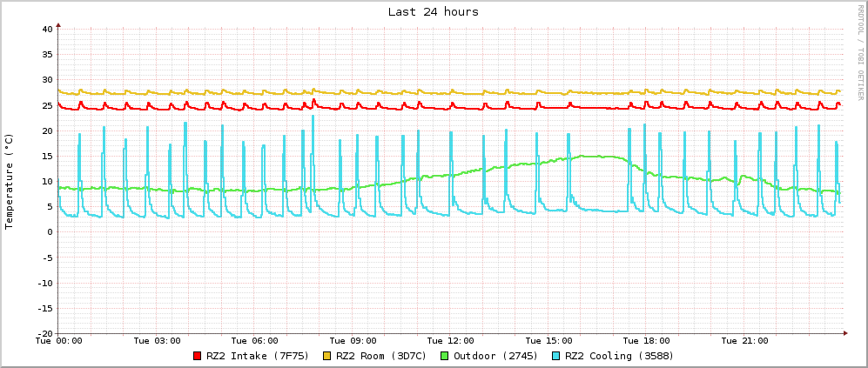The width and height of the screenshot is (868, 368).
Task: Click the green Outdoor legend swatch
Action: pyautogui.click(x=445, y=356)
